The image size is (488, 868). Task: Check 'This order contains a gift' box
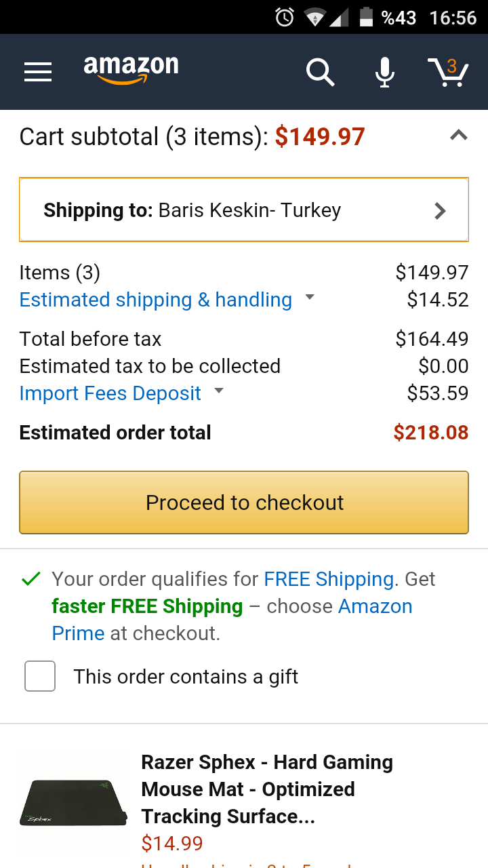(x=40, y=677)
